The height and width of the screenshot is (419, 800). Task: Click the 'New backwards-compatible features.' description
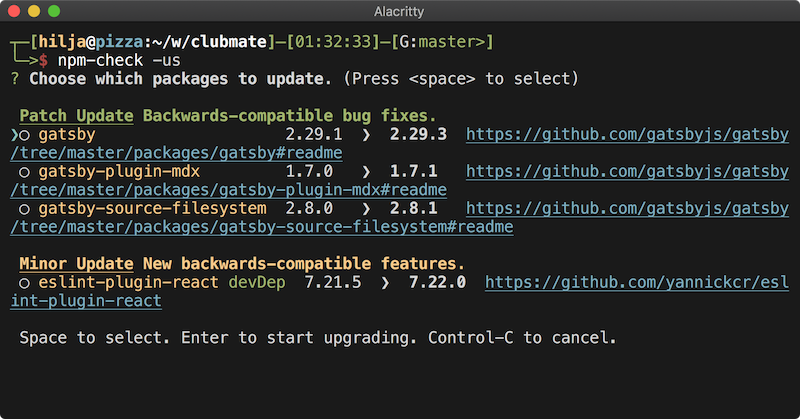tap(304, 264)
